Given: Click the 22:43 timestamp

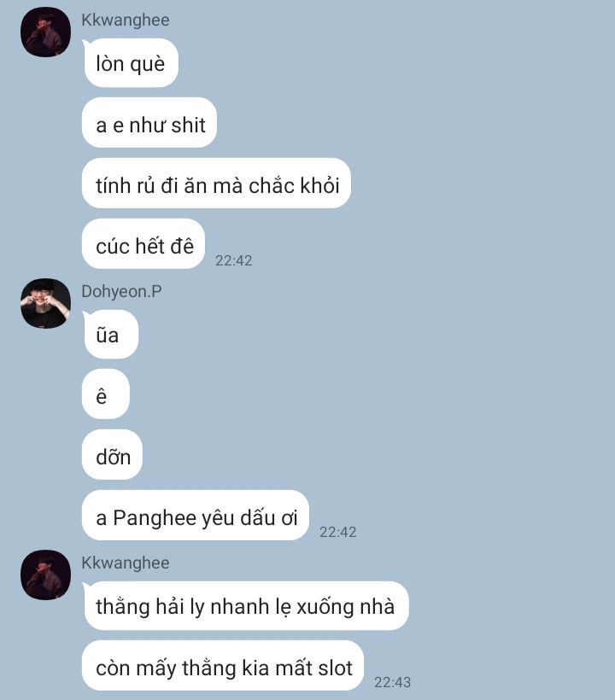Looking at the screenshot, I should (x=393, y=682).
